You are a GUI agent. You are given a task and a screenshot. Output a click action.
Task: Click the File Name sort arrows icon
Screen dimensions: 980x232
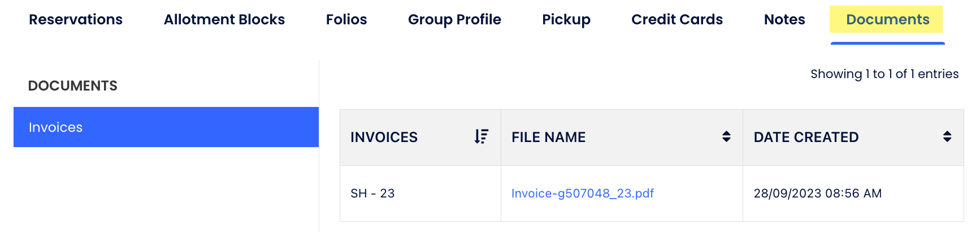[726, 137]
